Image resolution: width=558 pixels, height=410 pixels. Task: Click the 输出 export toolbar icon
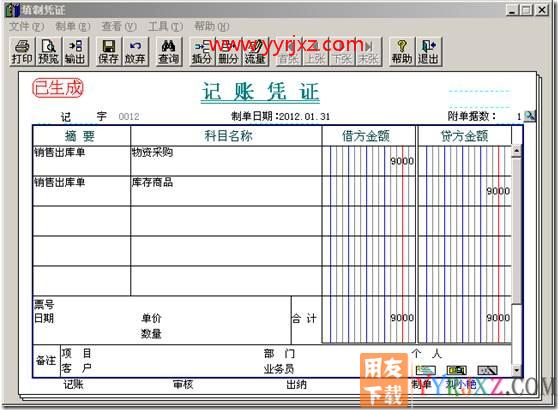pyautogui.click(x=75, y=52)
